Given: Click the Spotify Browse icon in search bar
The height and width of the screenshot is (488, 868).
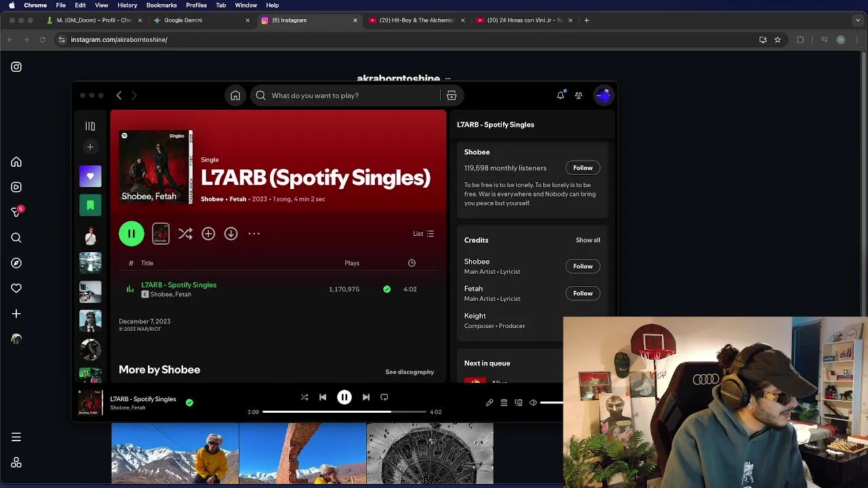Looking at the screenshot, I should coord(452,96).
